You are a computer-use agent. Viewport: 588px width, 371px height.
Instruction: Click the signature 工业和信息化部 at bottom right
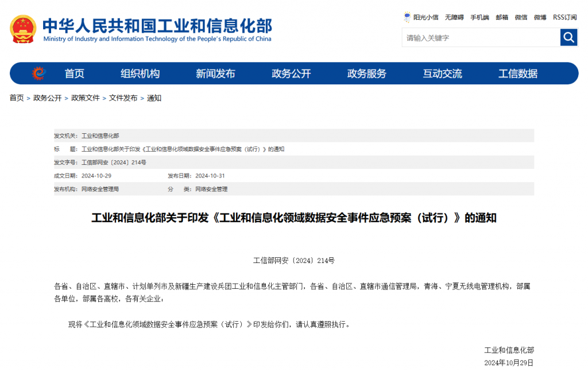[509, 350]
